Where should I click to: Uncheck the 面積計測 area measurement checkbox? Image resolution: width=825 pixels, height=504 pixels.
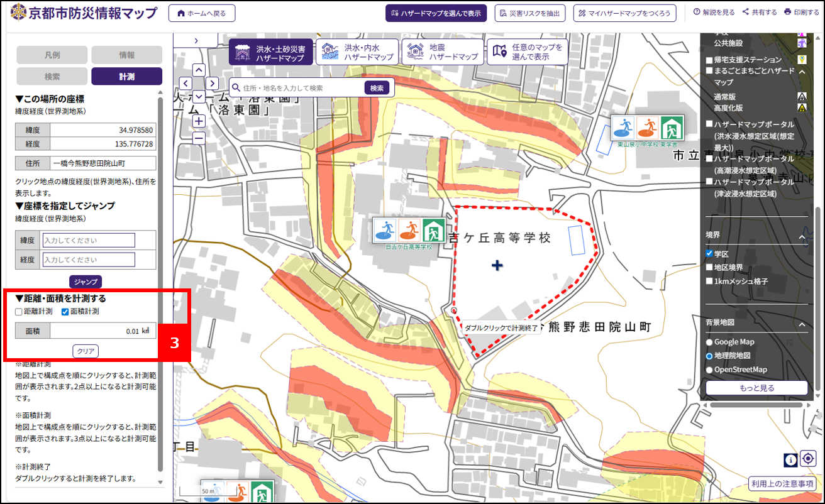pyautogui.click(x=65, y=311)
